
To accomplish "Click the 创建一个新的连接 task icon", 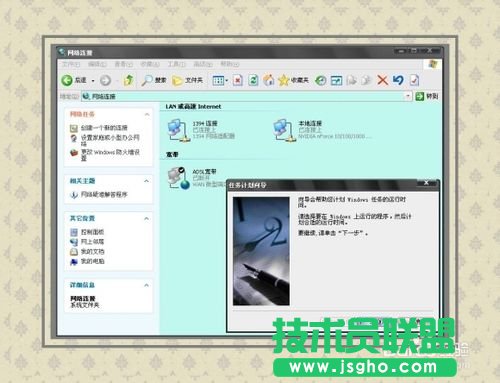I will point(74,128).
